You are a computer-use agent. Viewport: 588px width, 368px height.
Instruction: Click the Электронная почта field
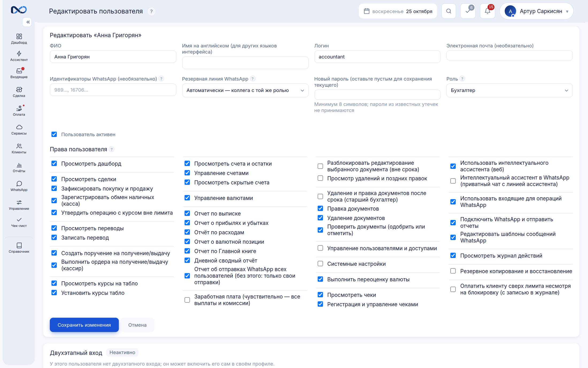[x=509, y=55]
